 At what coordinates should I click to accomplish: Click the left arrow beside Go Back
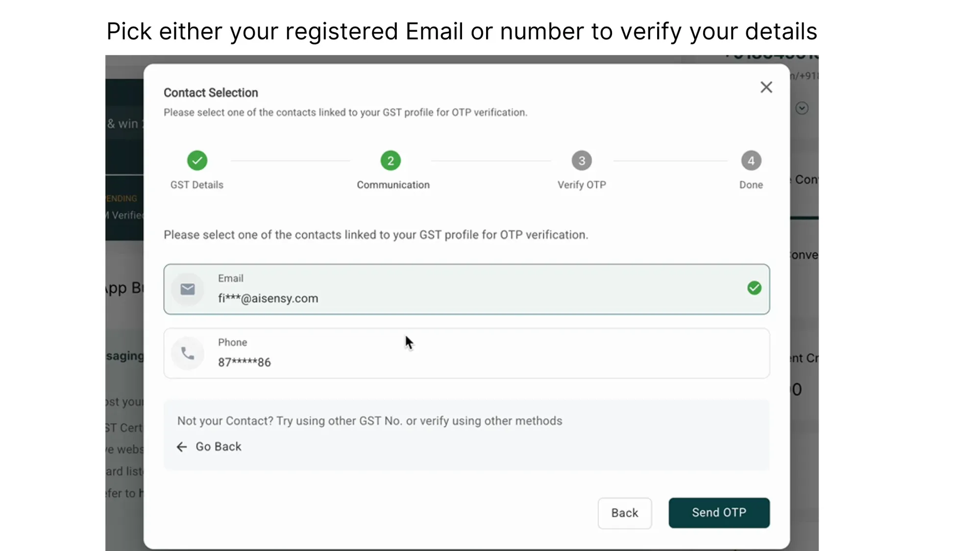[x=181, y=446]
